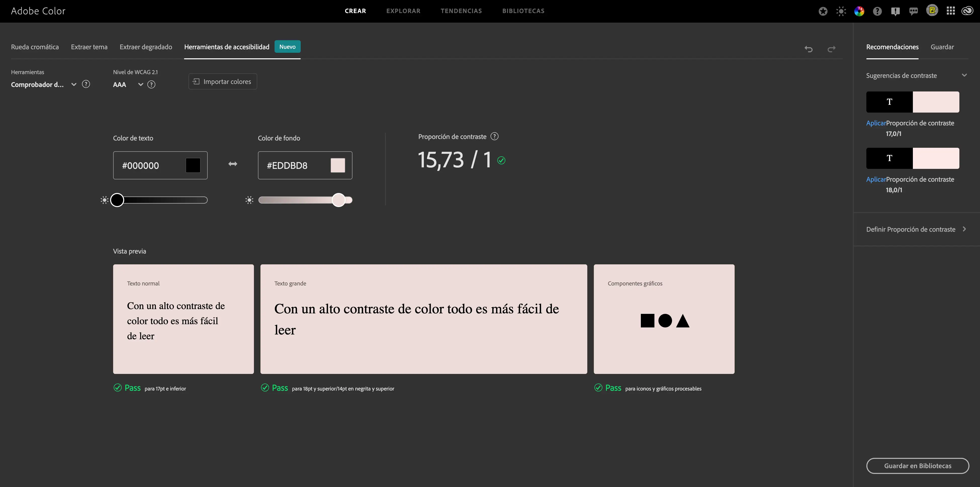
Task: Click the Importar colores button
Action: pos(222,81)
